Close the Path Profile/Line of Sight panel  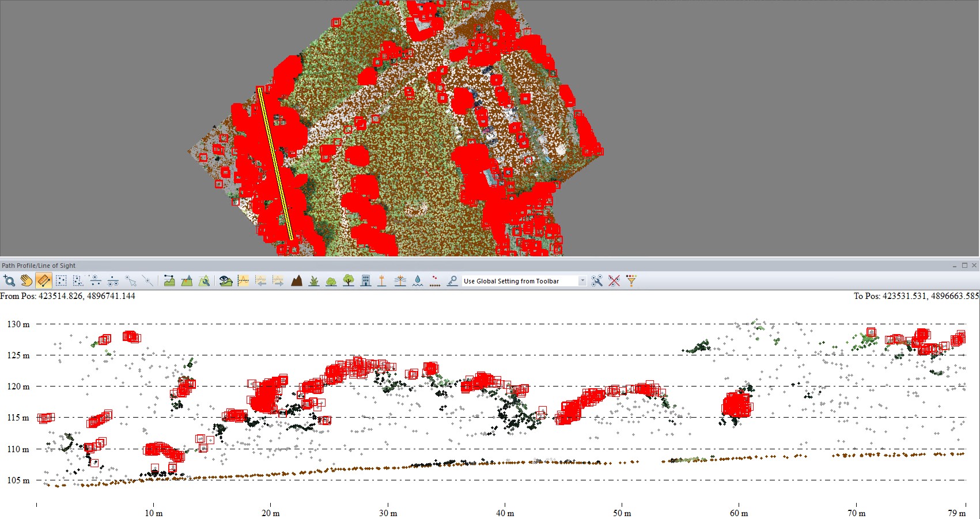pyautogui.click(x=974, y=266)
